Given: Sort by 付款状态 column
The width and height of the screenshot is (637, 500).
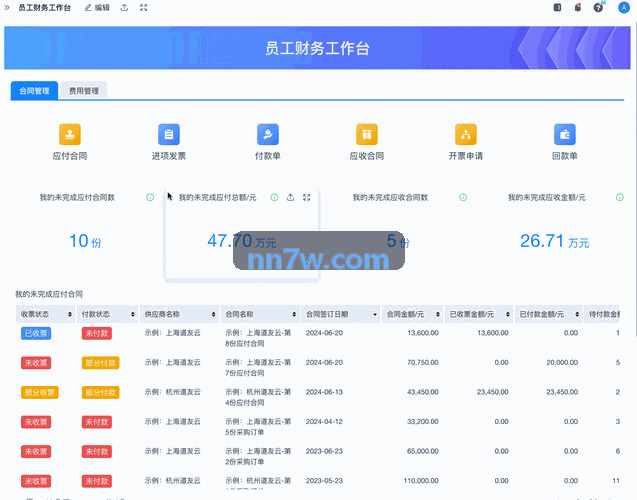Looking at the screenshot, I should (x=132, y=314).
